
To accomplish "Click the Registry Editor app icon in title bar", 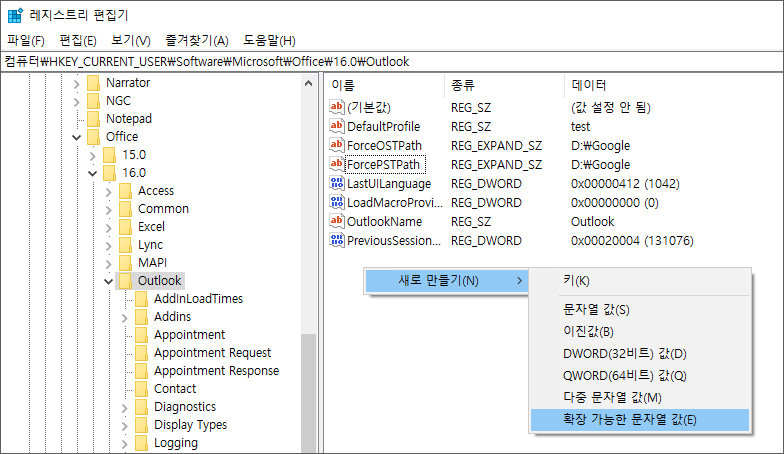I will tap(15, 16).
